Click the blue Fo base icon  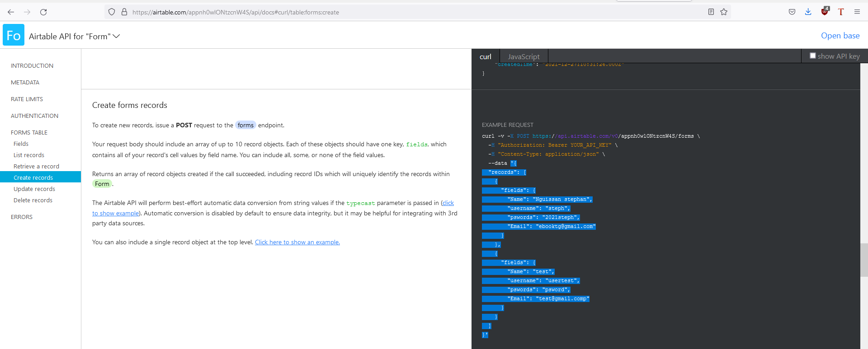pyautogui.click(x=14, y=35)
